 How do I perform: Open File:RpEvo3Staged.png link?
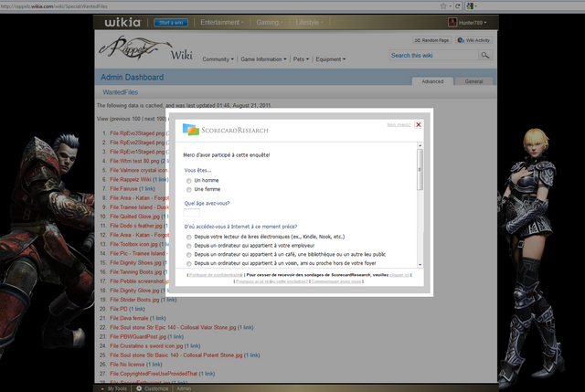pos(137,133)
